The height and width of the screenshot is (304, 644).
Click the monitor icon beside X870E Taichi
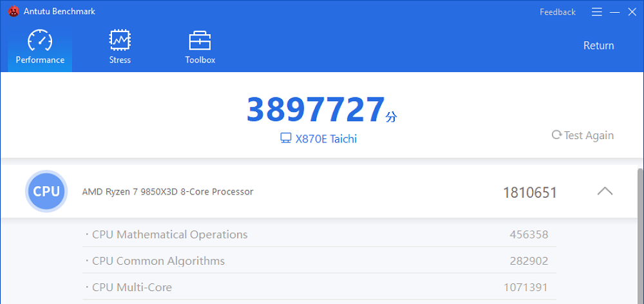pyautogui.click(x=286, y=138)
